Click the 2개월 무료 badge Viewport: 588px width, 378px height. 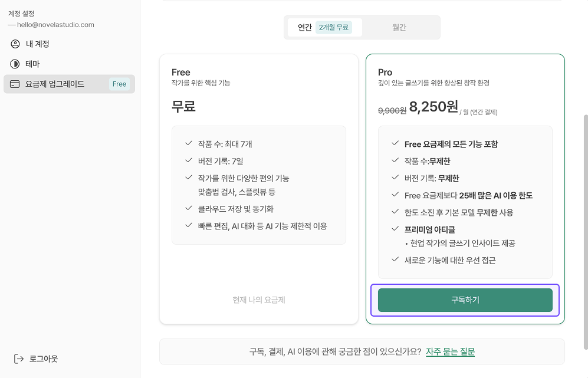click(334, 27)
